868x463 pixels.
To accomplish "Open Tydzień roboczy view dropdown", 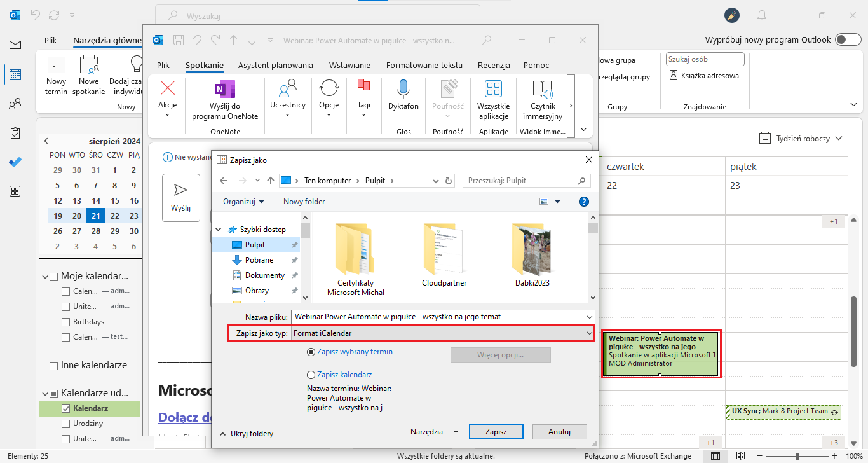I will click(801, 138).
